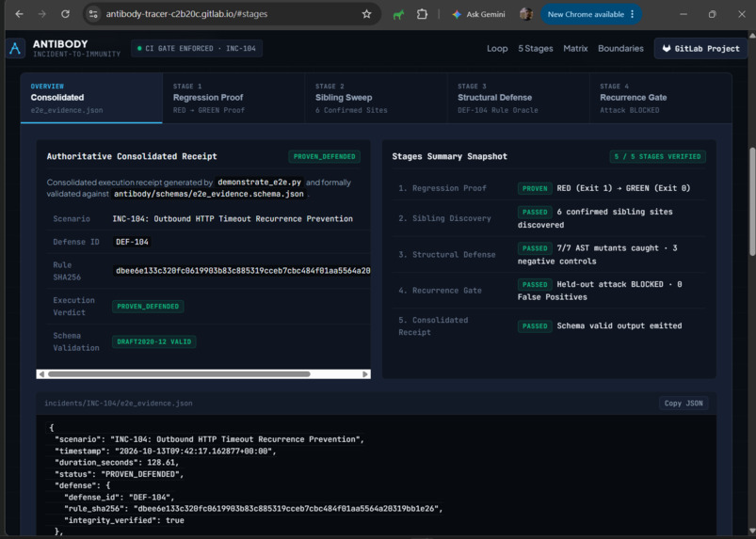The image size is (756, 539).
Task: Open site information icon in address bar
Action: [93, 14]
